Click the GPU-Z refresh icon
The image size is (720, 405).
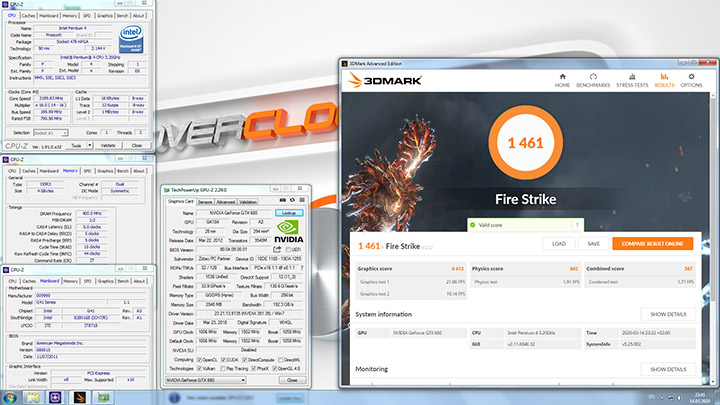point(292,200)
